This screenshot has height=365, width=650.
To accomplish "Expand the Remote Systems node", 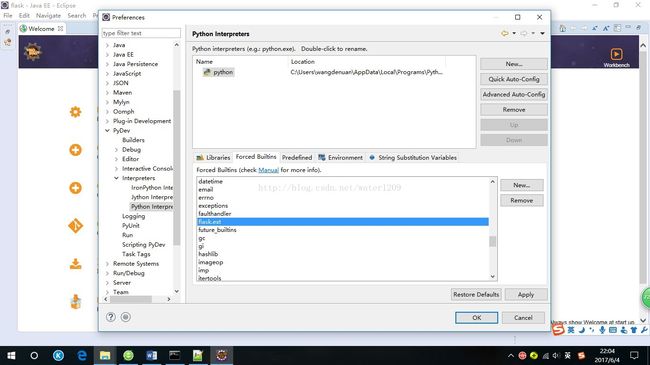I will 107,264.
